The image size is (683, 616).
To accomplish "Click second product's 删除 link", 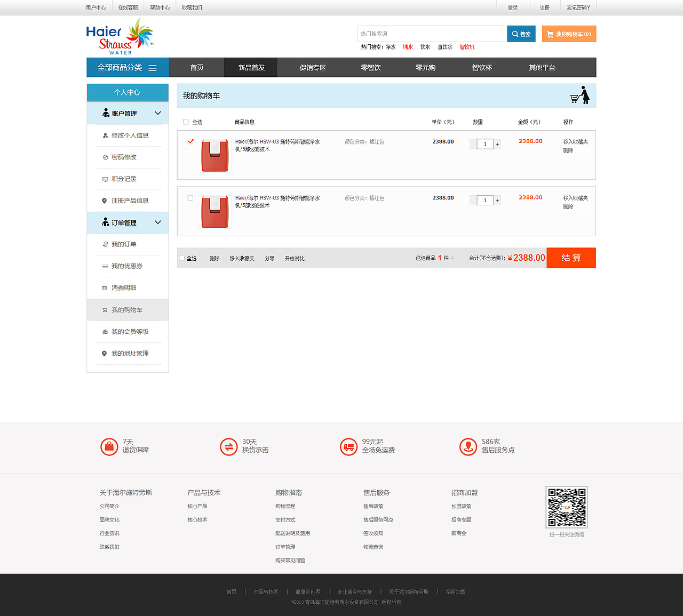I will [x=568, y=207].
